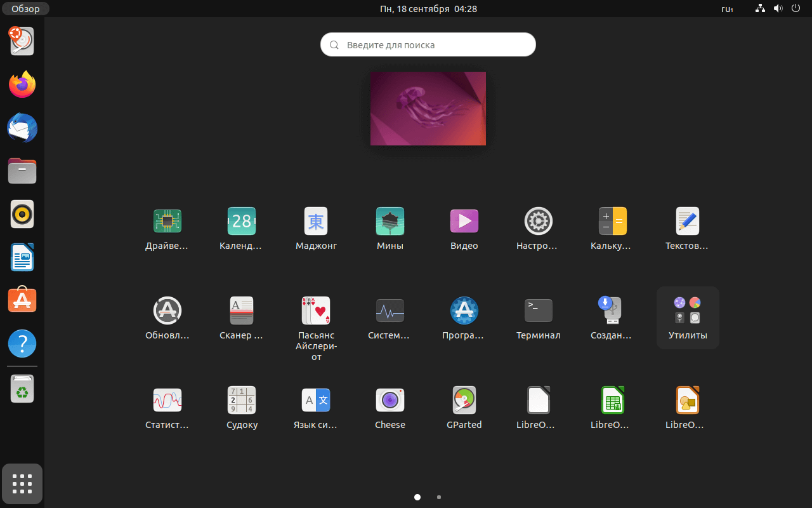Click the Обзор activities button
Viewport: 812px width, 508px height.
(25, 9)
